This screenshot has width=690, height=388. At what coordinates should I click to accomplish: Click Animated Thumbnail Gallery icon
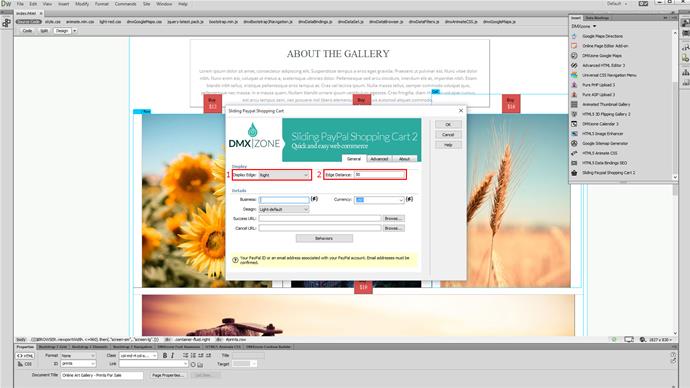pos(574,104)
